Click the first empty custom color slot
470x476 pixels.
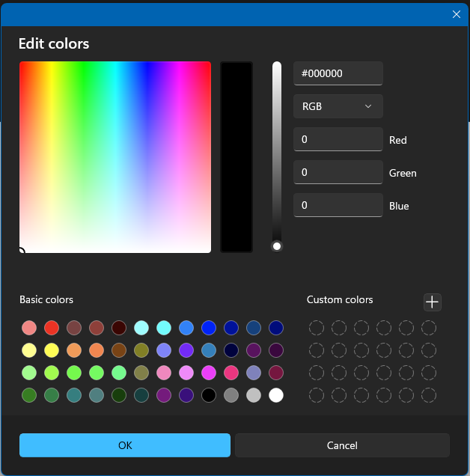317,328
